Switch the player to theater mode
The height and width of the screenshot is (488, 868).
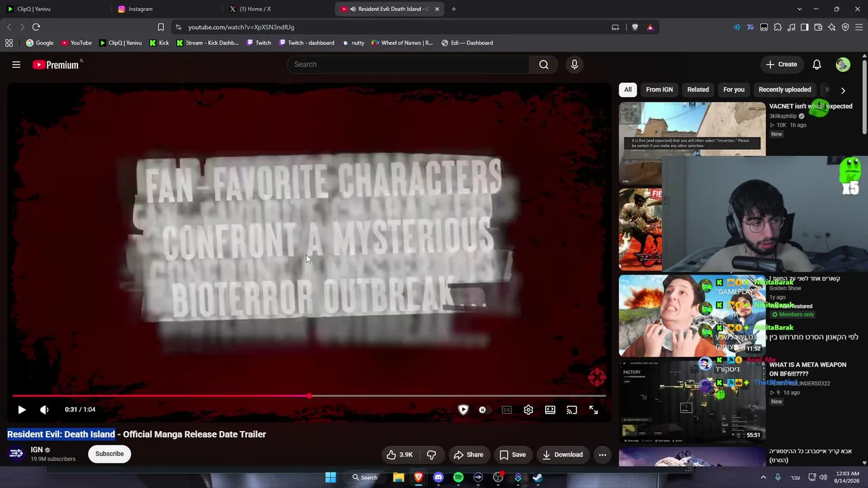pos(550,409)
